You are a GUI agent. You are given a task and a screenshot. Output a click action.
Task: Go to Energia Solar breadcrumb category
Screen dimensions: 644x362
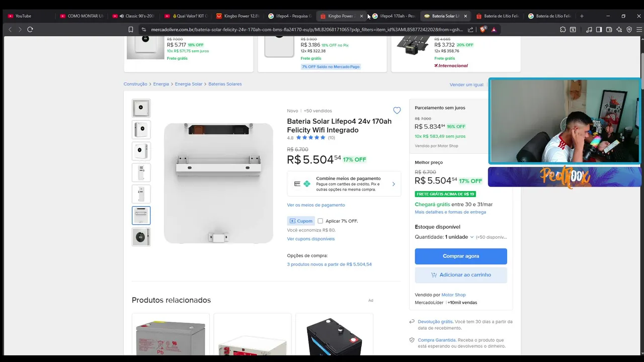tap(189, 84)
